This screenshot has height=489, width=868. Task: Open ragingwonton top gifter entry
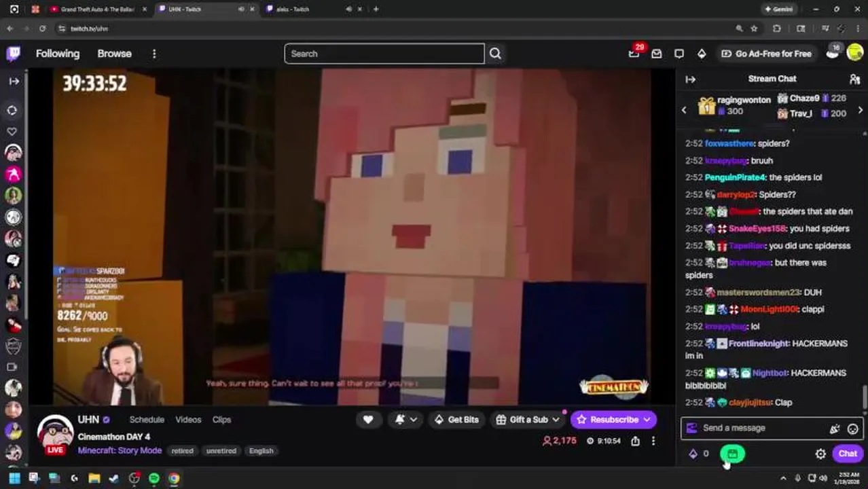click(x=734, y=106)
